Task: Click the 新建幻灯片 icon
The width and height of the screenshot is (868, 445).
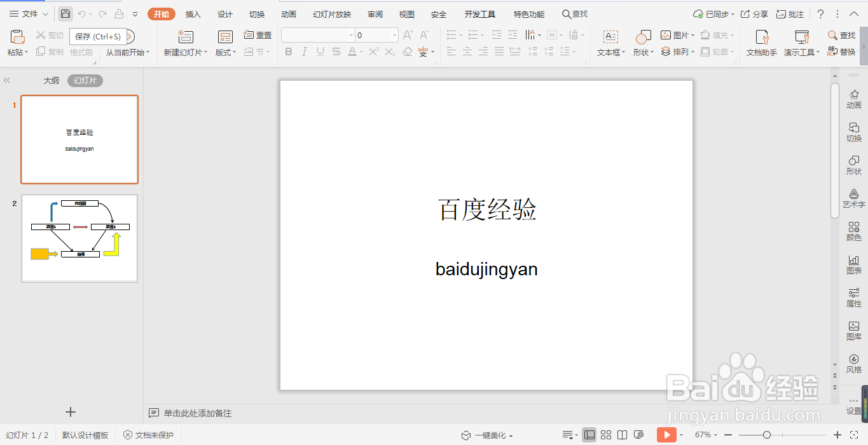Action: 186,37
